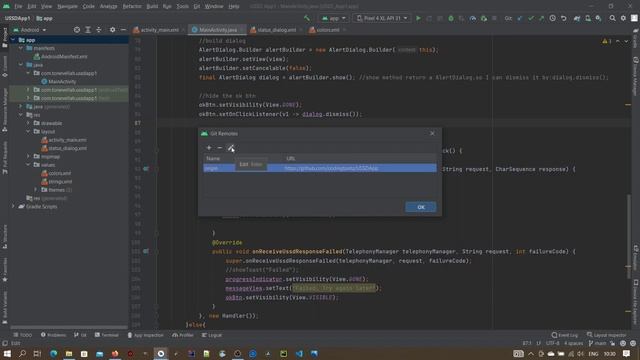640x360 pixels.
Task: Collapse the res folder
Action: coord(21,115)
